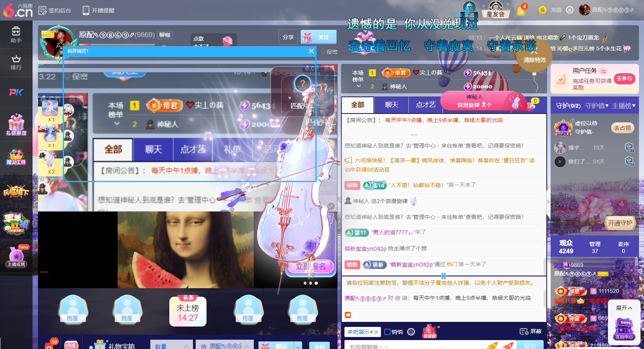644x349 pixels.
Task: Expand the 本场榜单 ranking chevron
Action: coord(358,86)
